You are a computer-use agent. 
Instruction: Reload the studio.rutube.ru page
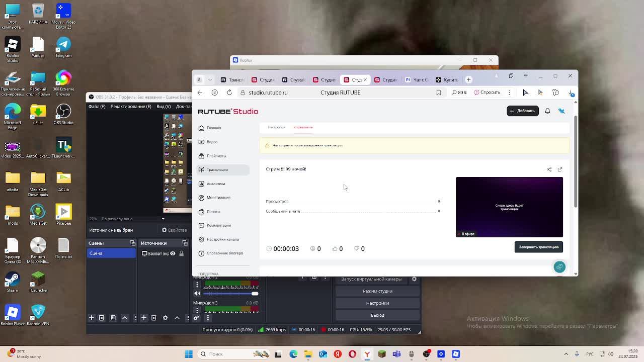click(229, 93)
